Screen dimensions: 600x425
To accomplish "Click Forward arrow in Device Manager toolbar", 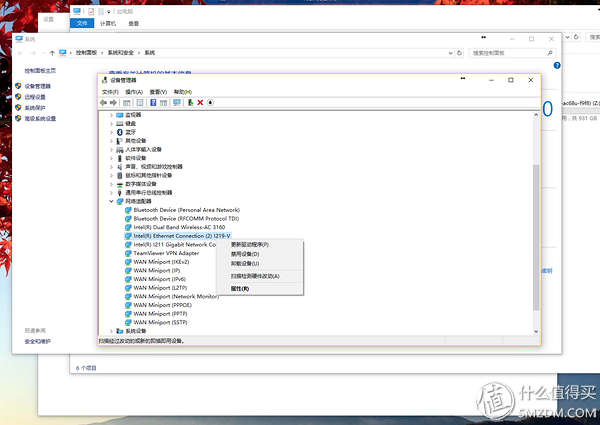I will (x=113, y=103).
